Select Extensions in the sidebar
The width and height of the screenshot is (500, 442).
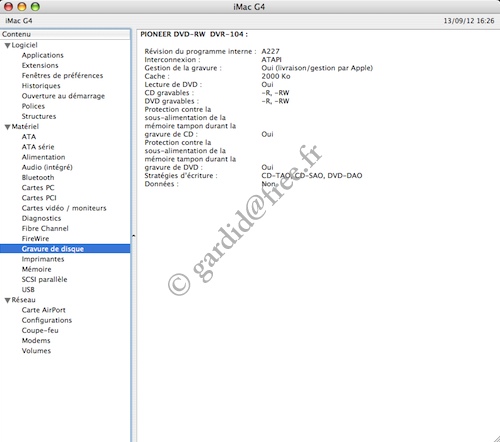pyautogui.click(x=40, y=65)
